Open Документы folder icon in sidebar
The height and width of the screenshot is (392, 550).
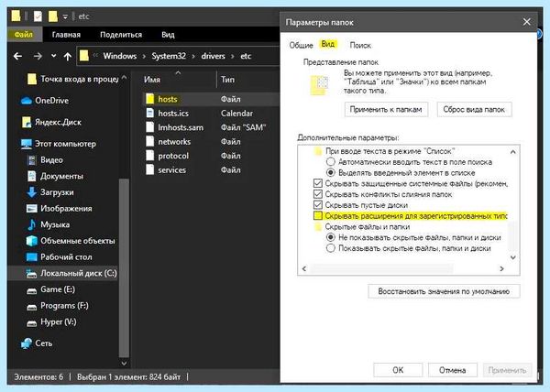click(x=32, y=176)
